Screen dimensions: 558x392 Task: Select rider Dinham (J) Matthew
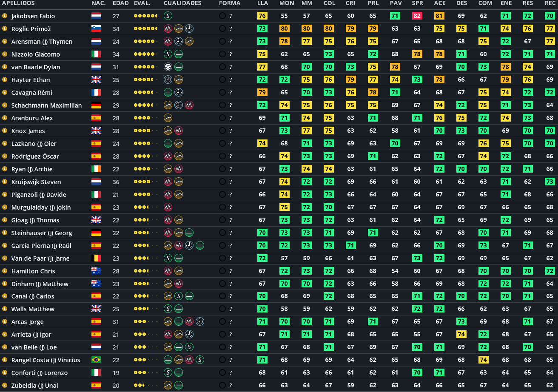[x=40, y=284]
